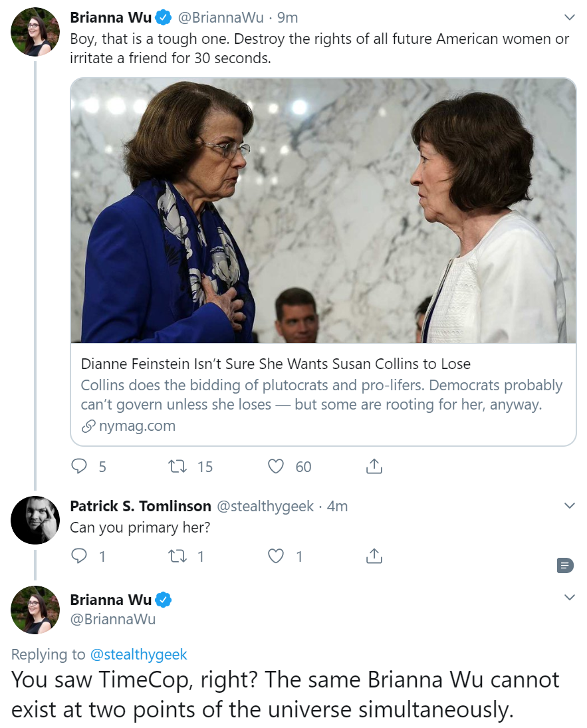This screenshot has width=587, height=728.
Task: Share Brianna Wu's top tweet
Action: [374, 465]
